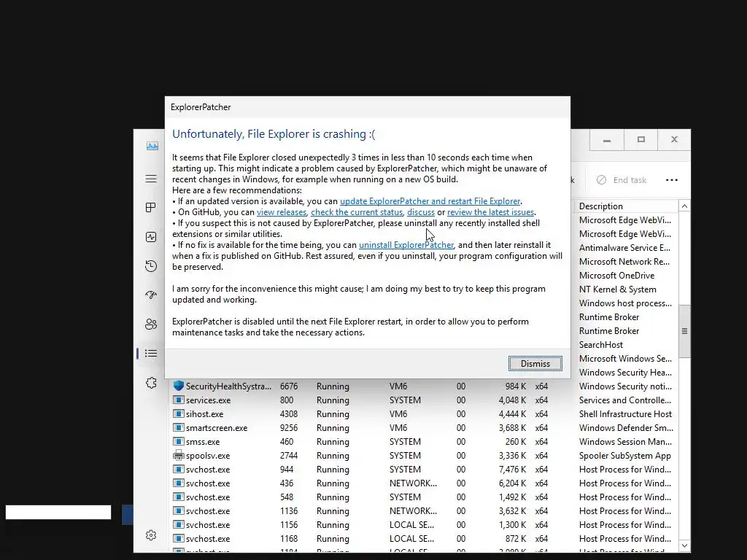Select svchost.exe row with PID 548
This screenshot has width=747, height=560.
pyautogui.click(x=424, y=497)
